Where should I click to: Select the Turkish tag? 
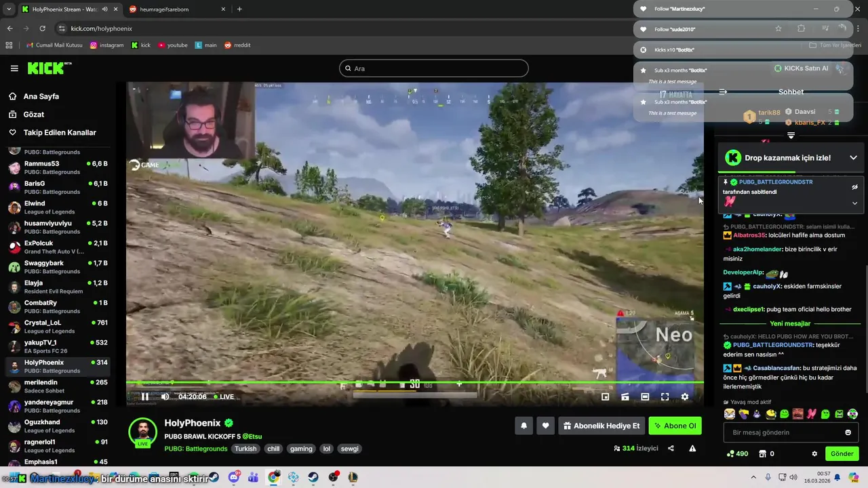245,449
